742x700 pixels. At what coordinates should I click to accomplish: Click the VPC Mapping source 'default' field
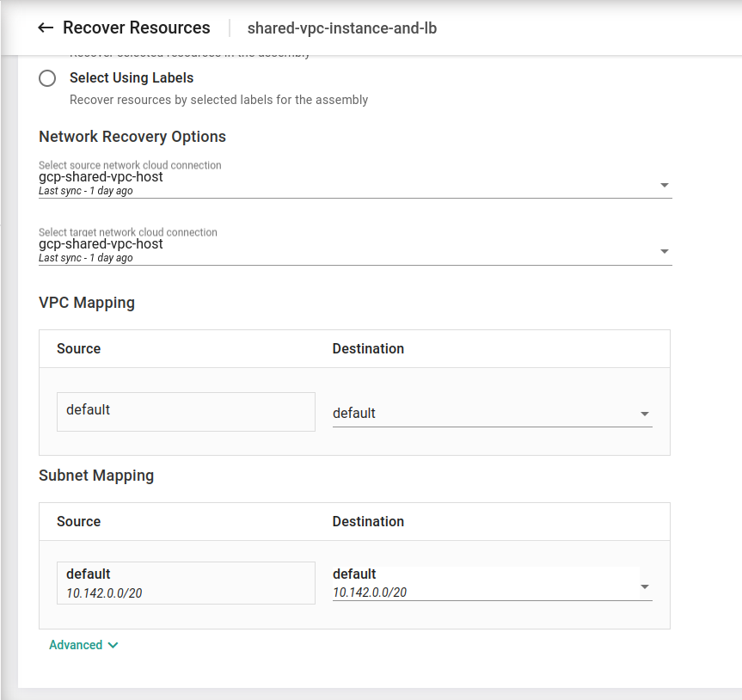(186, 412)
